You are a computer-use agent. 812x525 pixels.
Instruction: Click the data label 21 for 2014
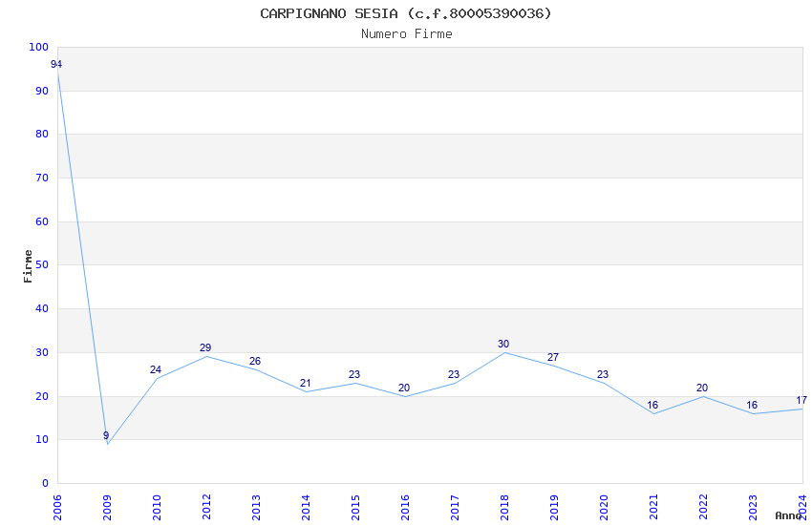[x=306, y=384]
